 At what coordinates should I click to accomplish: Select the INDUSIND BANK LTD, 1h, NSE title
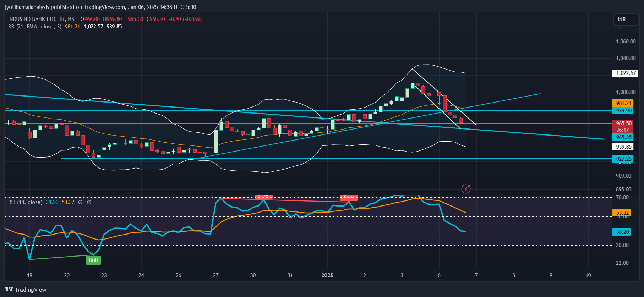pos(43,19)
